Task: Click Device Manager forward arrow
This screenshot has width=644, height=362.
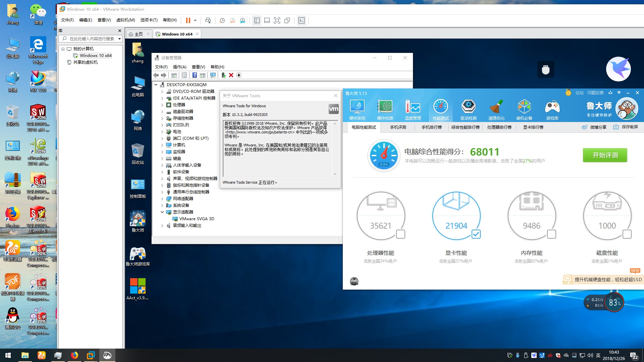Action: click(164, 75)
